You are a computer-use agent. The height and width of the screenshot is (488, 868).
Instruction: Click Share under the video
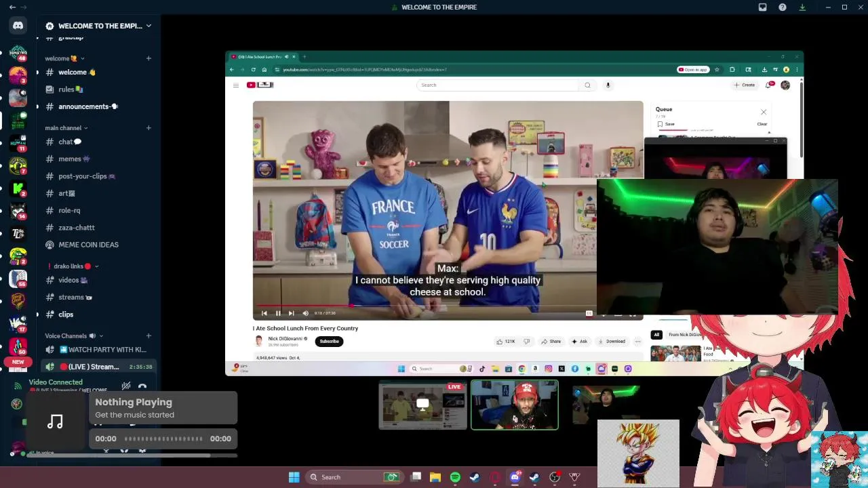tap(551, 342)
